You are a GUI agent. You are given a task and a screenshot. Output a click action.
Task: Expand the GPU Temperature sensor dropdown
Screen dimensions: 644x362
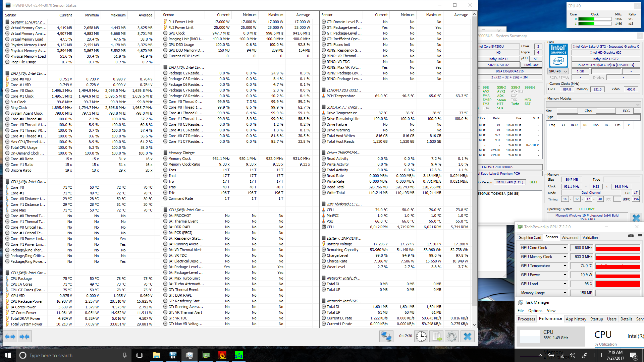(565, 266)
